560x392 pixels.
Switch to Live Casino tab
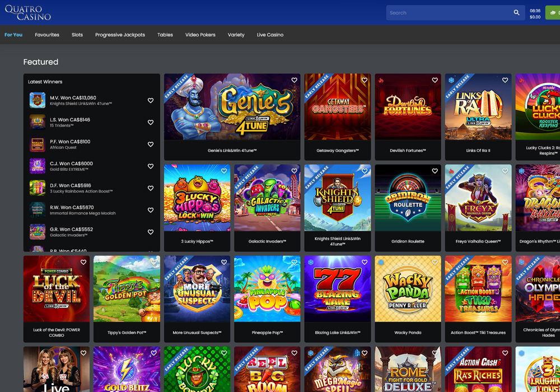270,35
